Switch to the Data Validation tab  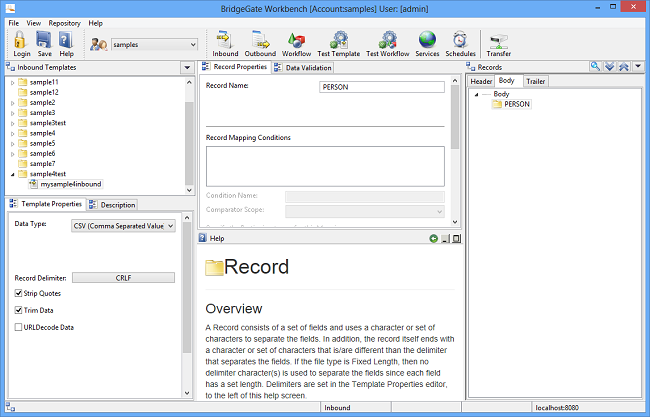[x=303, y=68]
